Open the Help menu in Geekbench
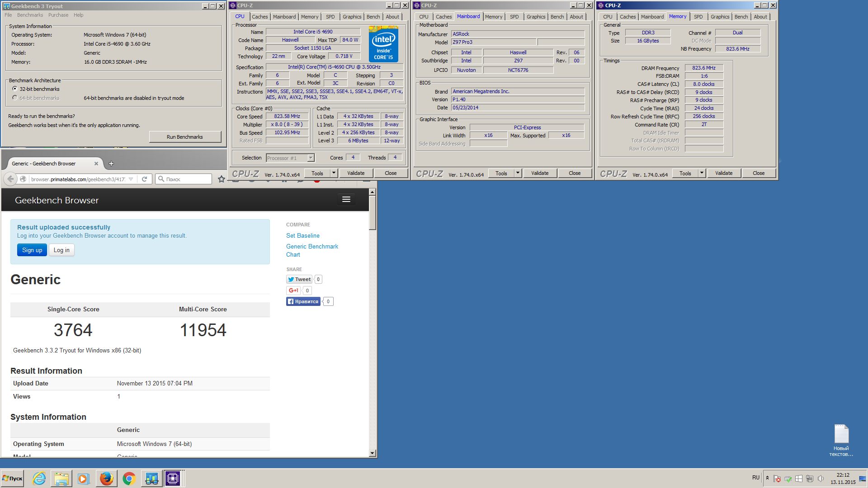 click(79, 15)
